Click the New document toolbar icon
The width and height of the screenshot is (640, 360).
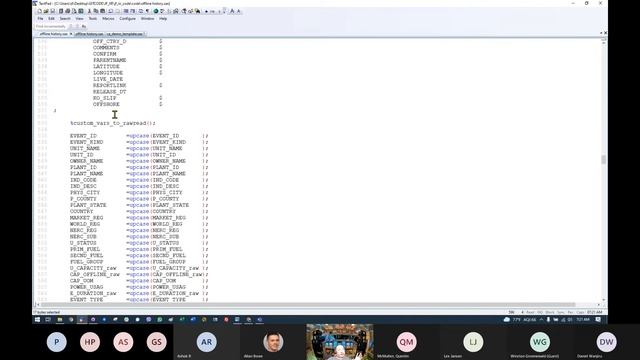(40, 11)
